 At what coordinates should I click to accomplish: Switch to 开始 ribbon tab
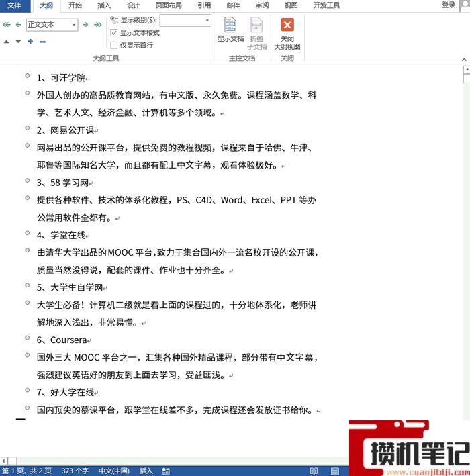pyautogui.click(x=75, y=5)
